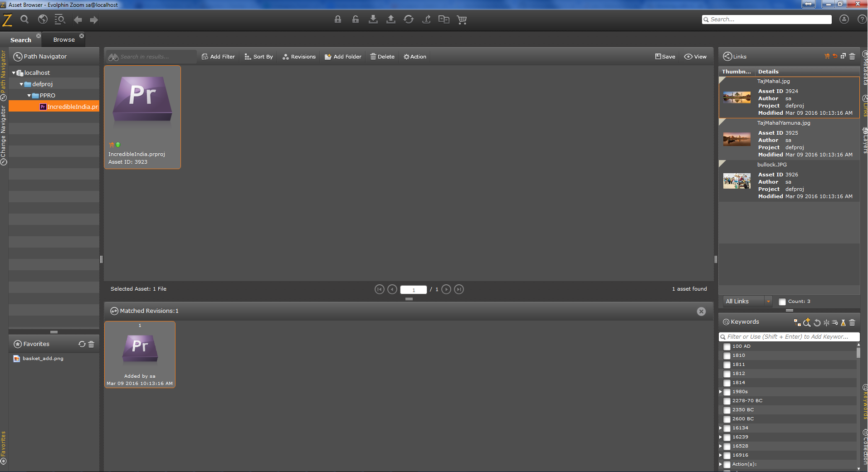Click the upload arrow check-in icon
The image size is (868, 472).
point(391,19)
